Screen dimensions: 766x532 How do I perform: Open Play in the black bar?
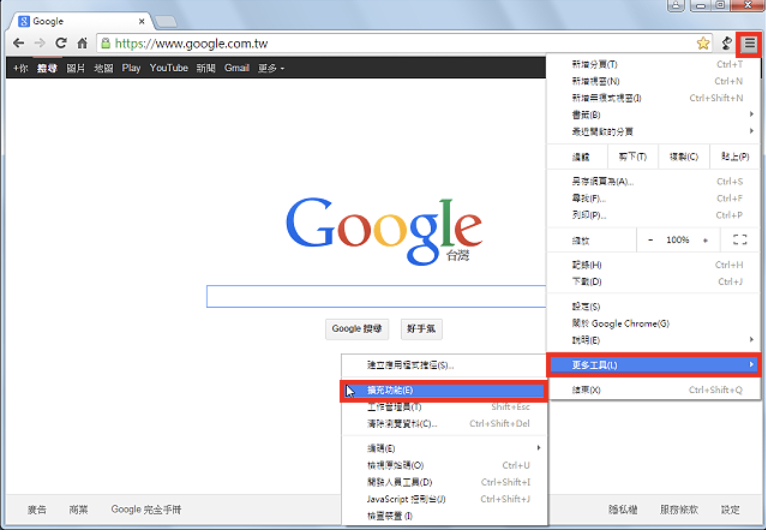click(131, 68)
